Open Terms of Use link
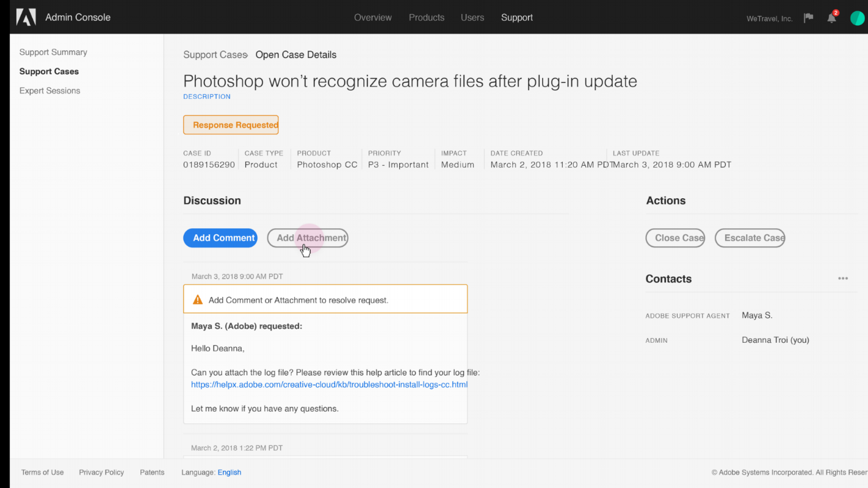 coord(42,473)
